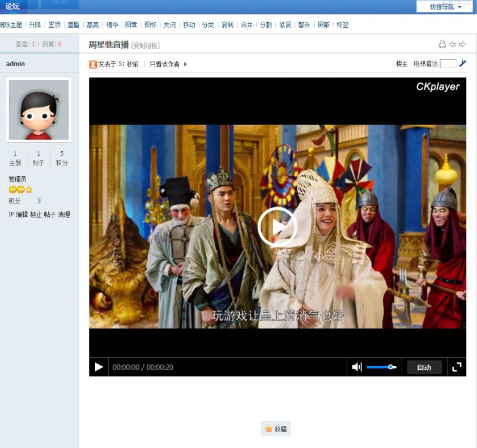
Task: Click the 编辑 moderation link
Action: point(22,215)
